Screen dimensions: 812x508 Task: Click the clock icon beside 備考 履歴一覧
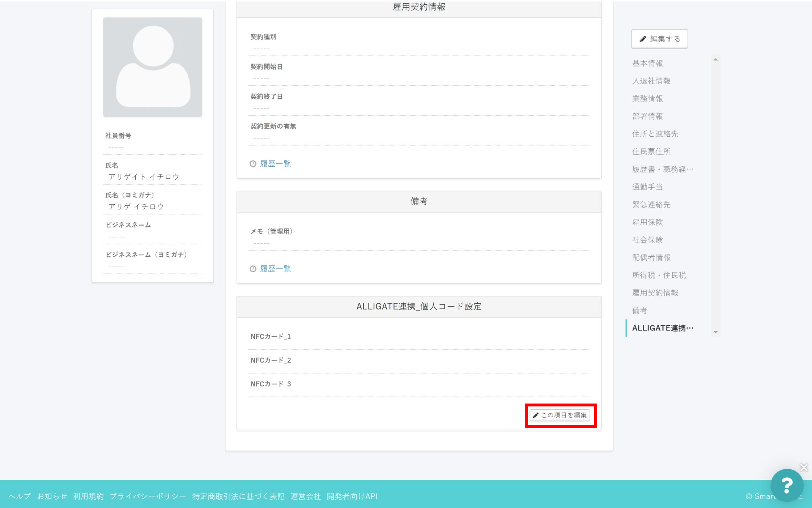pos(253,269)
